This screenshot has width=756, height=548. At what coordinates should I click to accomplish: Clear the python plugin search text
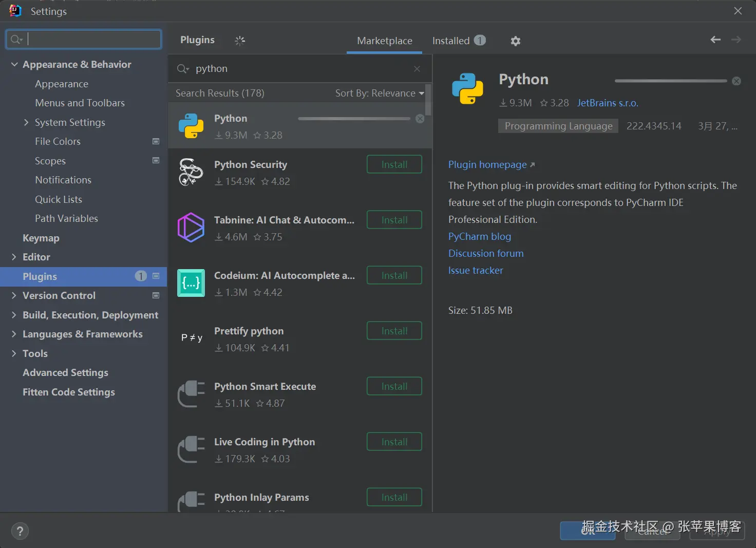417,69
